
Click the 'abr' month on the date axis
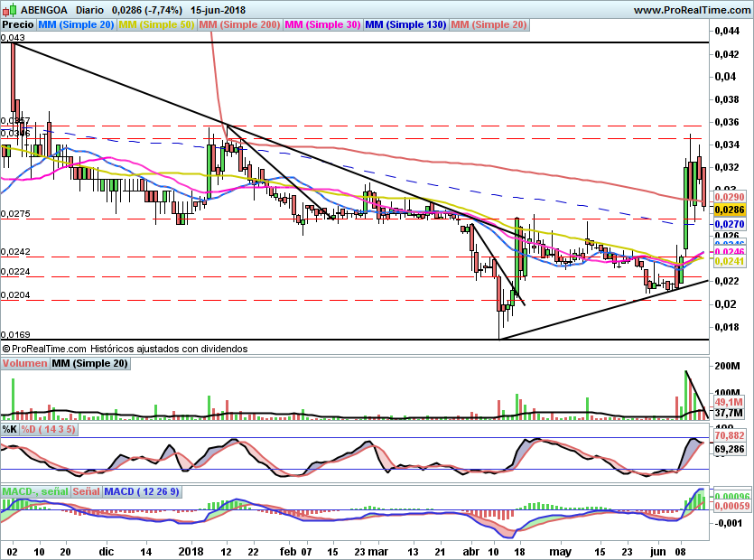pyautogui.click(x=470, y=552)
